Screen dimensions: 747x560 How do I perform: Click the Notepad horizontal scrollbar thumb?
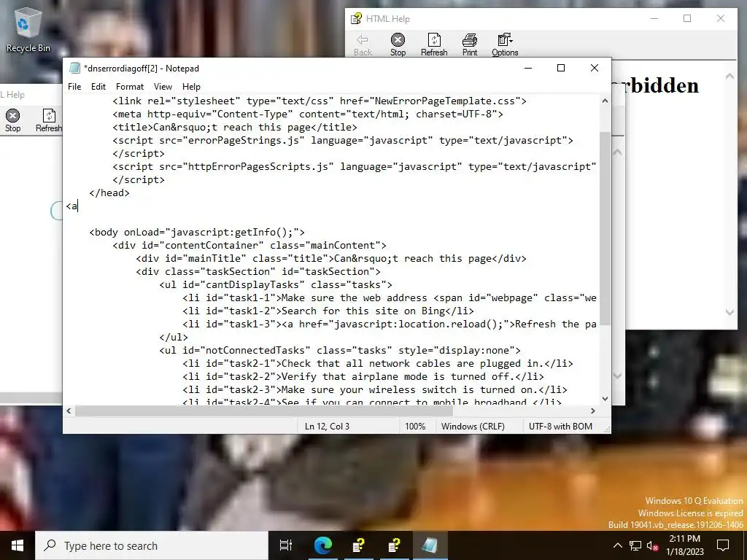click(x=264, y=411)
